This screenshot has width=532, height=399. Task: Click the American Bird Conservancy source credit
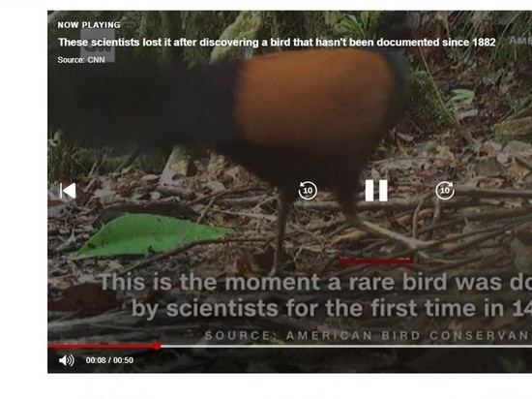(x=369, y=335)
